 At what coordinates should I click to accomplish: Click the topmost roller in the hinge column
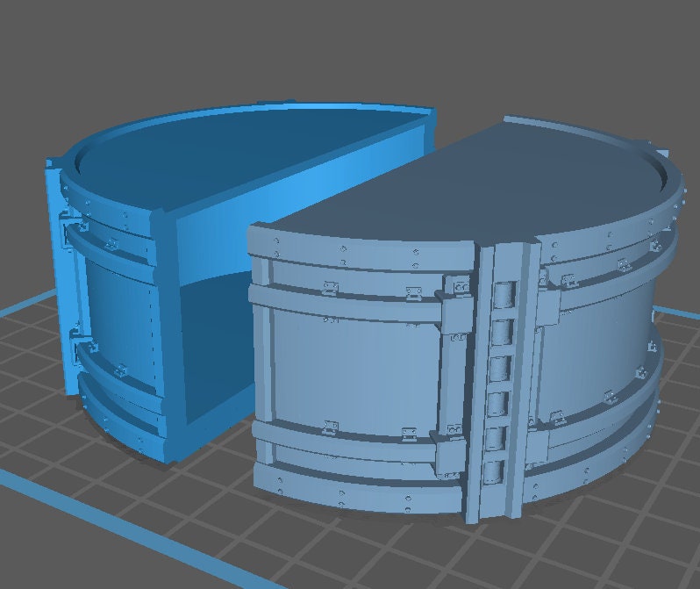point(503,296)
